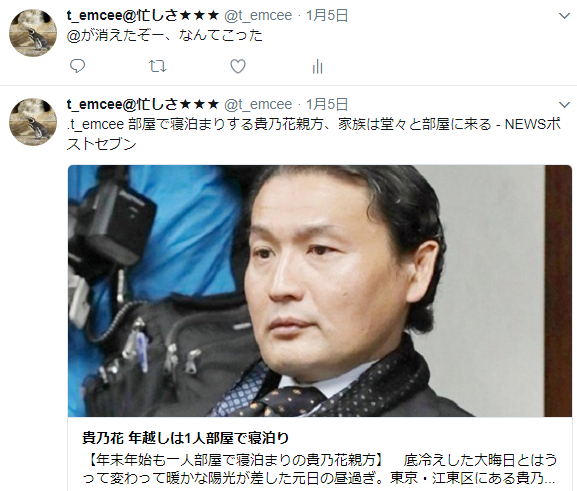Reply to the first tweet

pyautogui.click(x=77, y=66)
